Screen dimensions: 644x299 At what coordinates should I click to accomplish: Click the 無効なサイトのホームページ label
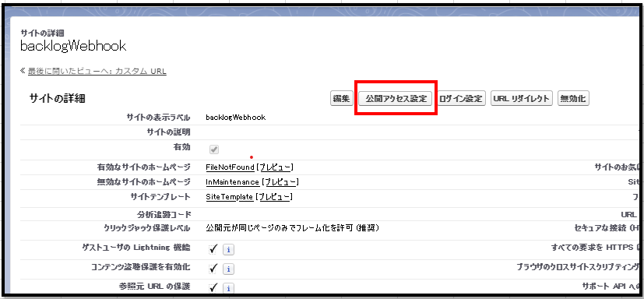point(143,181)
